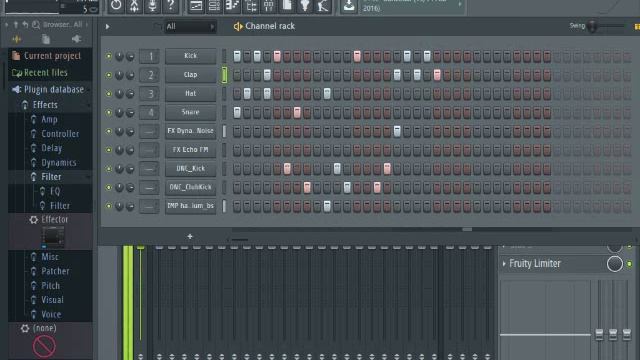Click the DNC_ClubKick channel button
640x360 pixels.
tap(191, 187)
